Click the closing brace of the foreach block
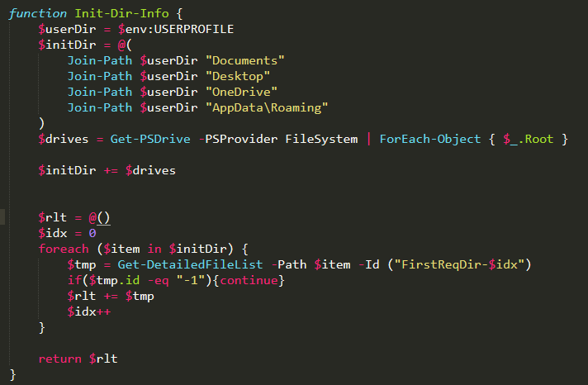Screen dimensions: 588x385 click(42, 328)
